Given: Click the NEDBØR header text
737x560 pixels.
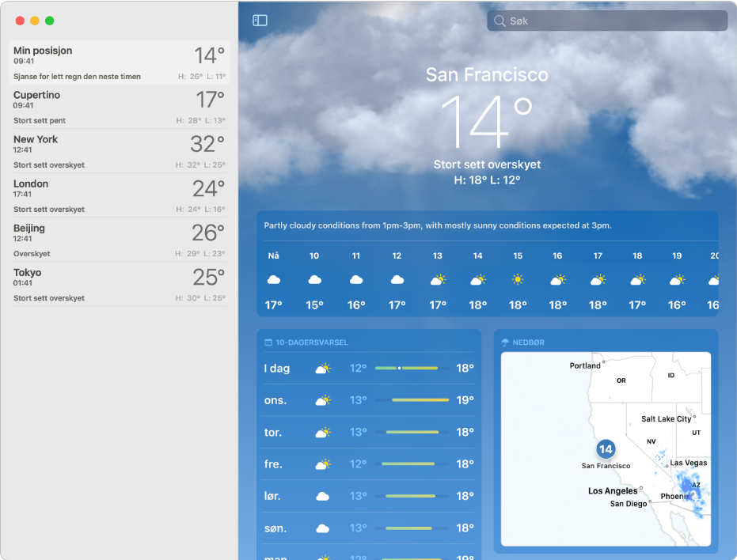Looking at the screenshot, I should [x=528, y=342].
